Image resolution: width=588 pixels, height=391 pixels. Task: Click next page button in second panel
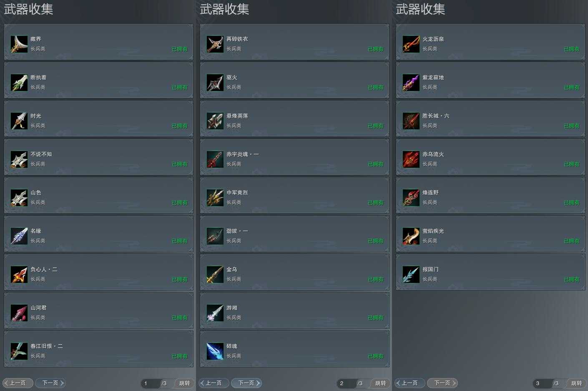pyautogui.click(x=246, y=383)
